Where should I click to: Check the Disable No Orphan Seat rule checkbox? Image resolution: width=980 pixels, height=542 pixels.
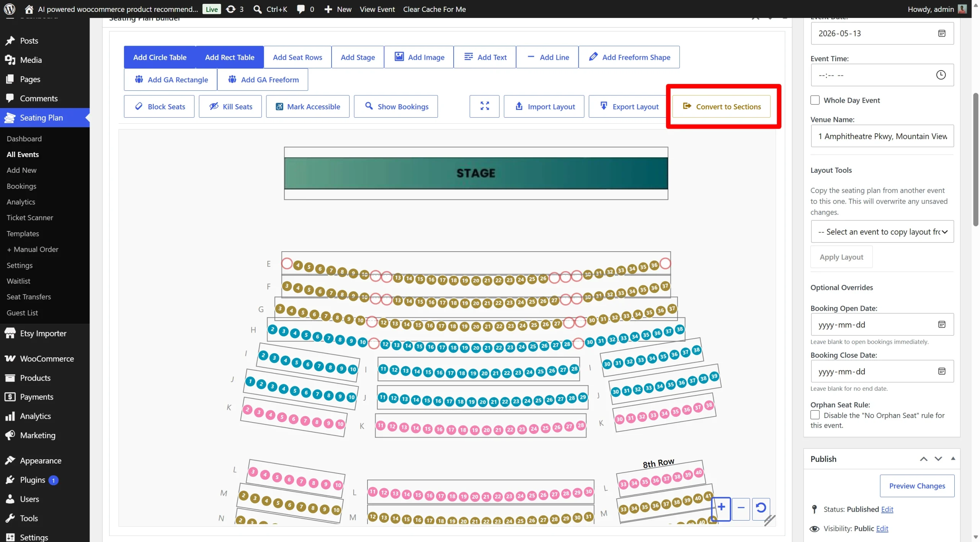point(815,415)
